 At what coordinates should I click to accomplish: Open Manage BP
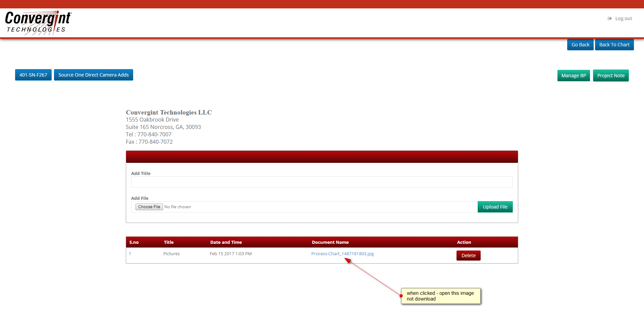coord(574,76)
